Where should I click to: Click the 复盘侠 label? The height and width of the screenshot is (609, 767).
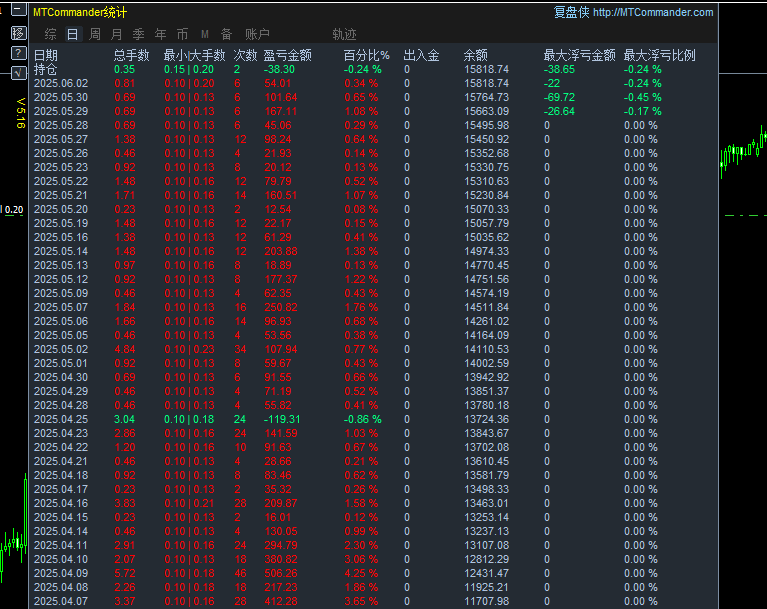tap(571, 12)
